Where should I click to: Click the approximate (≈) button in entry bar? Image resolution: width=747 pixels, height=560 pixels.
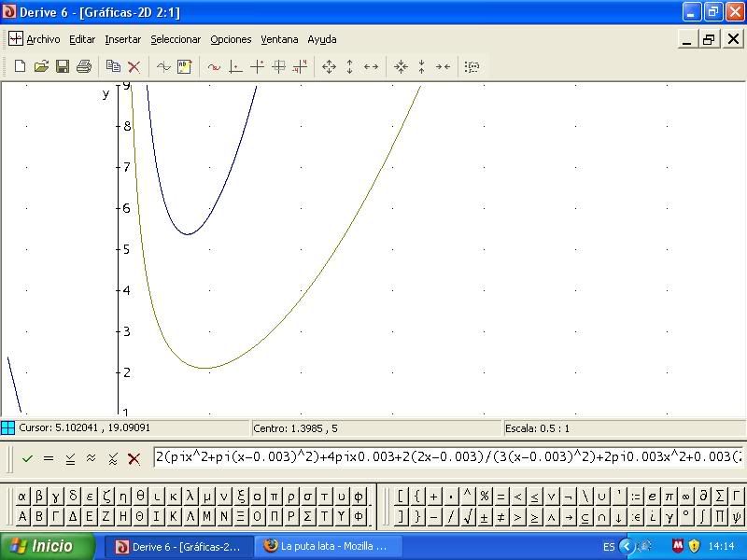pos(91,458)
